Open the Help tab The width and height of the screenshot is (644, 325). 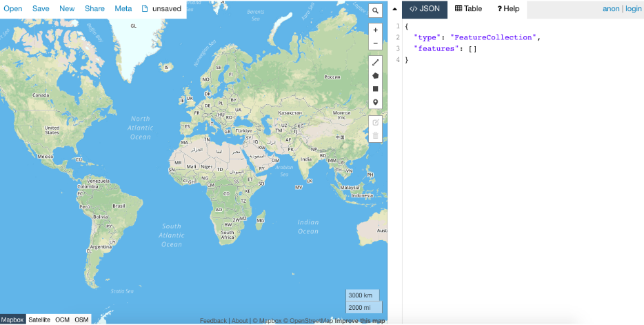[508, 9]
